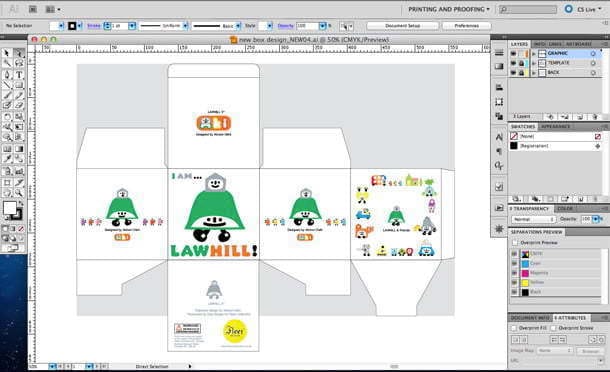Select the Type tool
This screenshot has width=610, height=372.
[19, 74]
